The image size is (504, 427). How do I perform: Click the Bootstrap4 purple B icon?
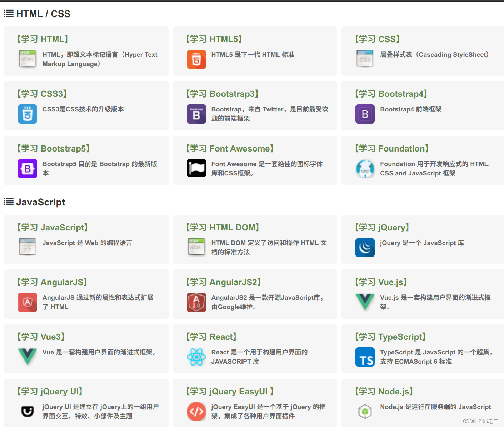click(x=365, y=114)
